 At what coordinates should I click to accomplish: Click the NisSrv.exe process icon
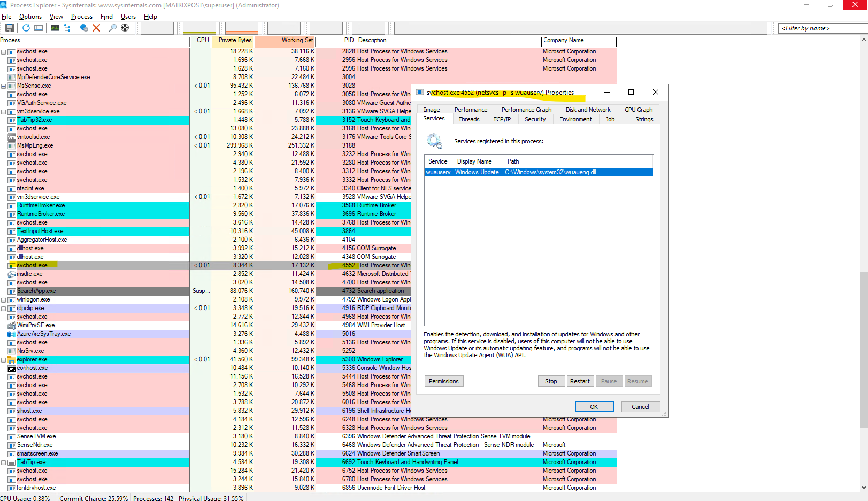click(12, 351)
